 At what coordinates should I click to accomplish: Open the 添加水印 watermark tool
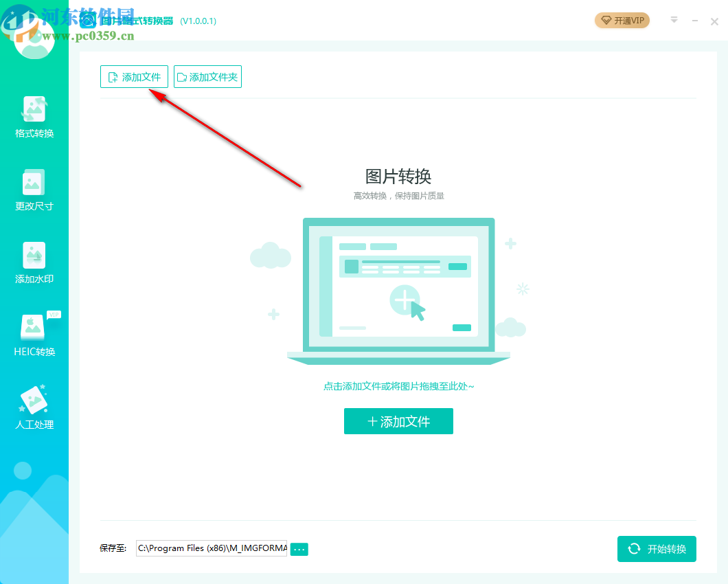coord(34,265)
